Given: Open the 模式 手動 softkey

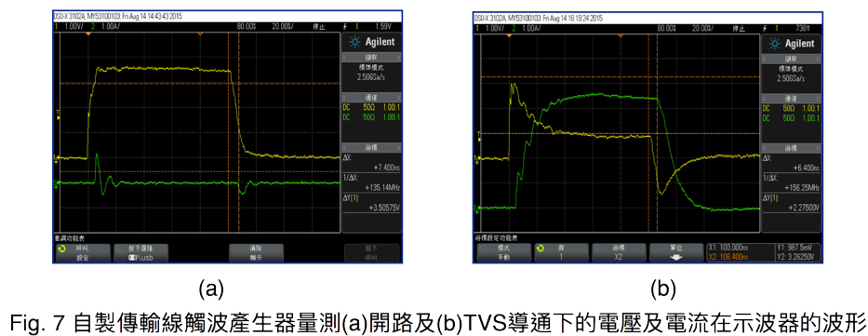Looking at the screenshot, I should 503,253.
